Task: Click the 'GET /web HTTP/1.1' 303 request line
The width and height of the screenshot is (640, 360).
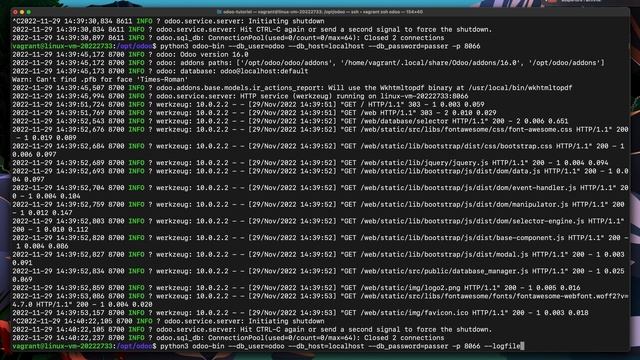Action: [x=254, y=113]
